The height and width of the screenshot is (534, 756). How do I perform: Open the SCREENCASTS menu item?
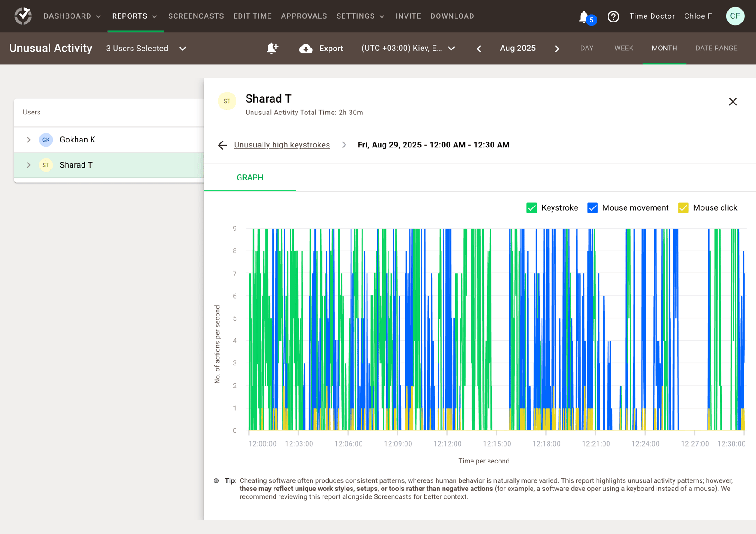tap(196, 16)
